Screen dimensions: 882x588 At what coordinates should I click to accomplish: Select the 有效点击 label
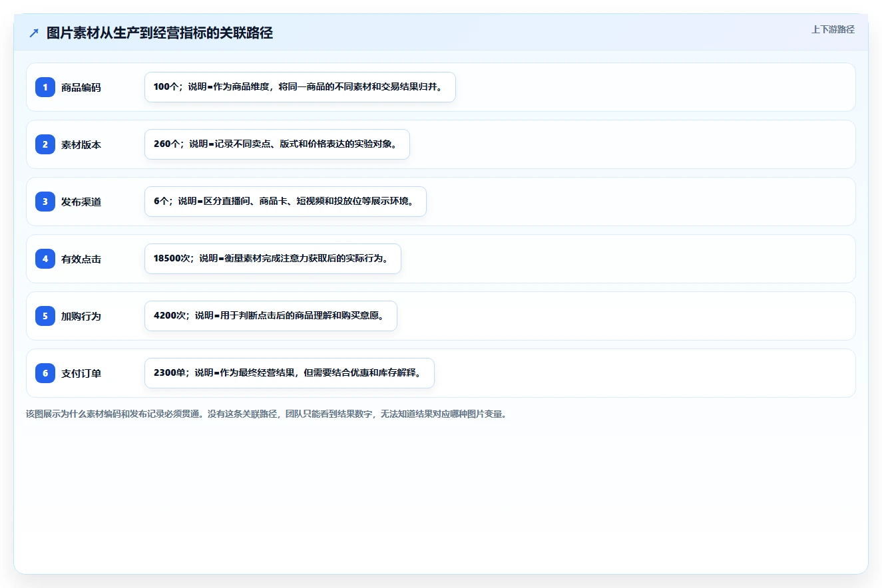tap(81, 259)
